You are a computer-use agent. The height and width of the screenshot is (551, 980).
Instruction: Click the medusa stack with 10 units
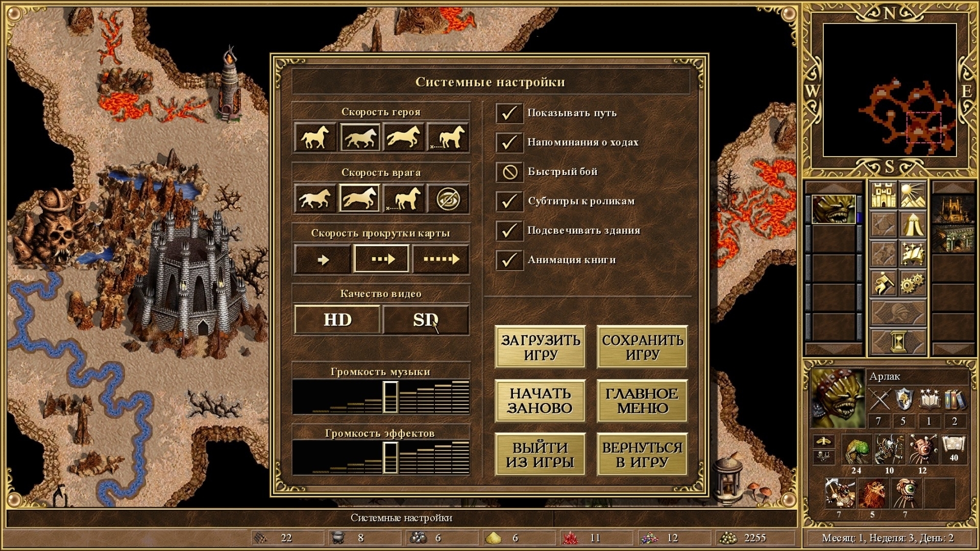point(889,449)
